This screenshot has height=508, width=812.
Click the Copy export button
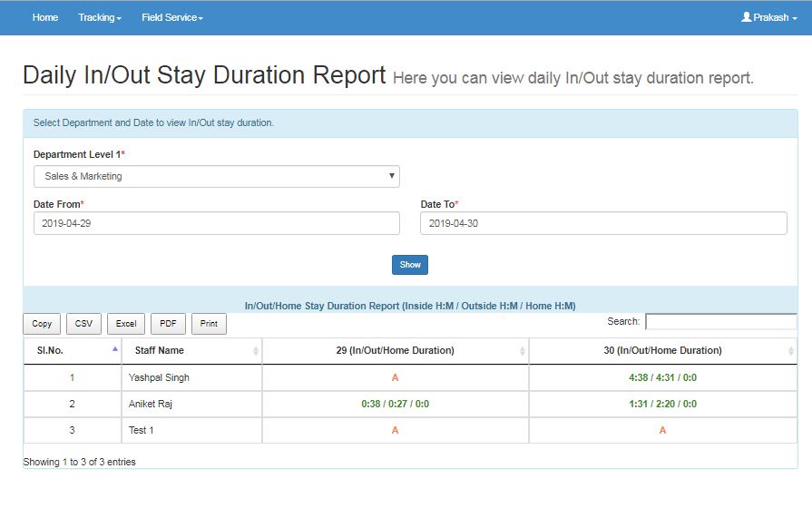(42, 324)
